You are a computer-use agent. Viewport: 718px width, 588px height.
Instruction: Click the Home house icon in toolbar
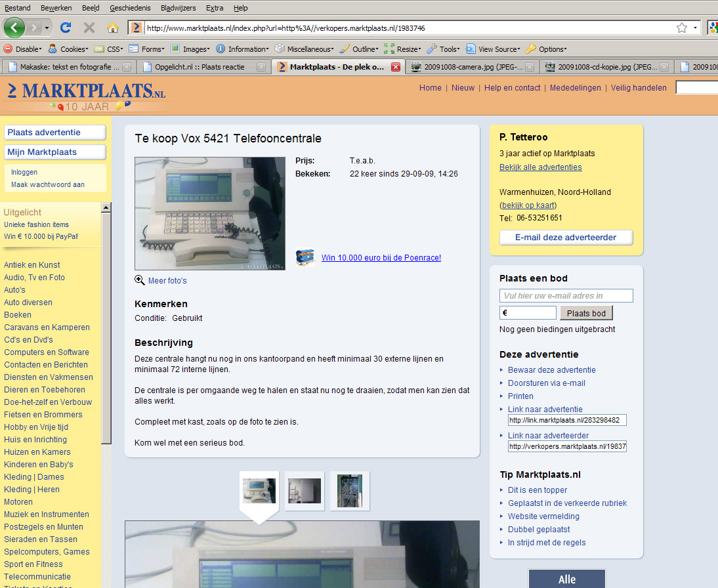click(113, 28)
